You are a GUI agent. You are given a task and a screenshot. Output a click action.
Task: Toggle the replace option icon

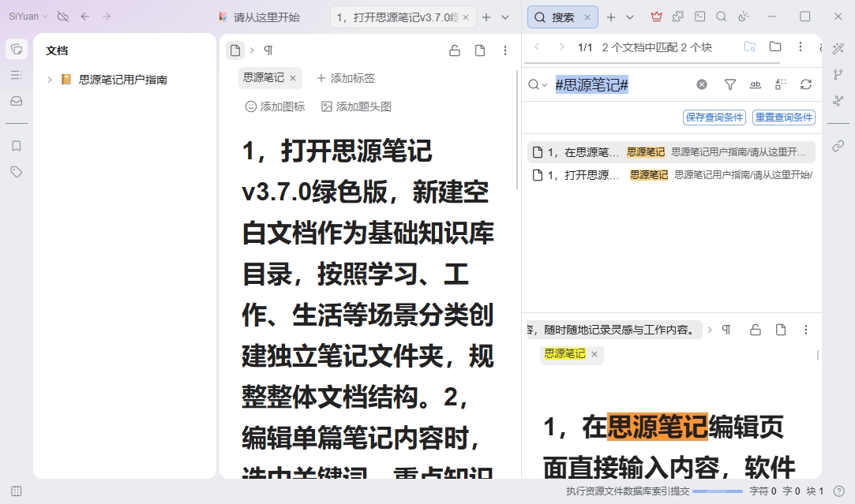click(756, 84)
